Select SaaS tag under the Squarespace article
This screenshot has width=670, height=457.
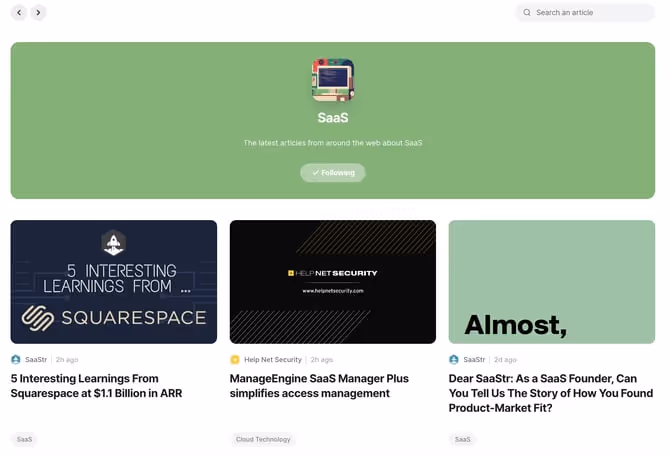tap(24, 439)
